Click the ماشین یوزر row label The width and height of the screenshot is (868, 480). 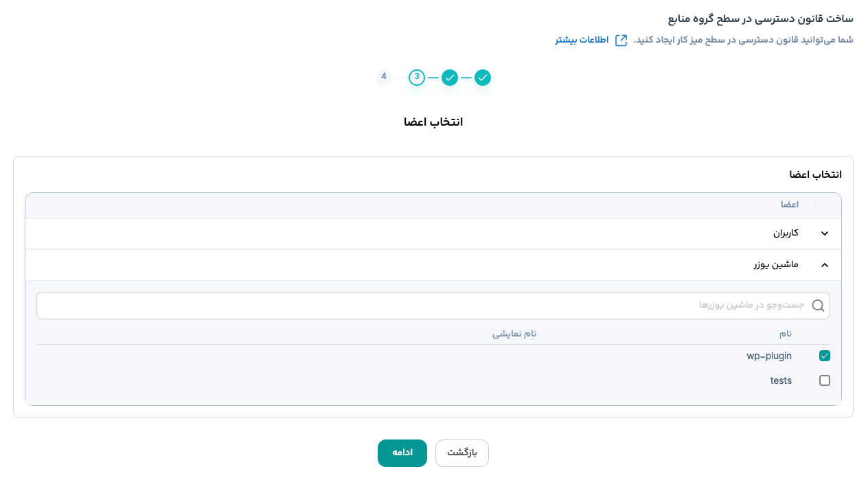(775, 264)
